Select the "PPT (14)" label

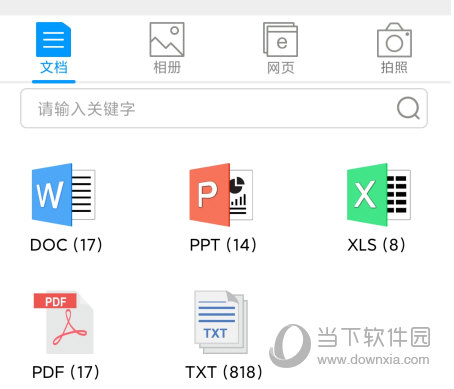pyautogui.click(x=223, y=245)
